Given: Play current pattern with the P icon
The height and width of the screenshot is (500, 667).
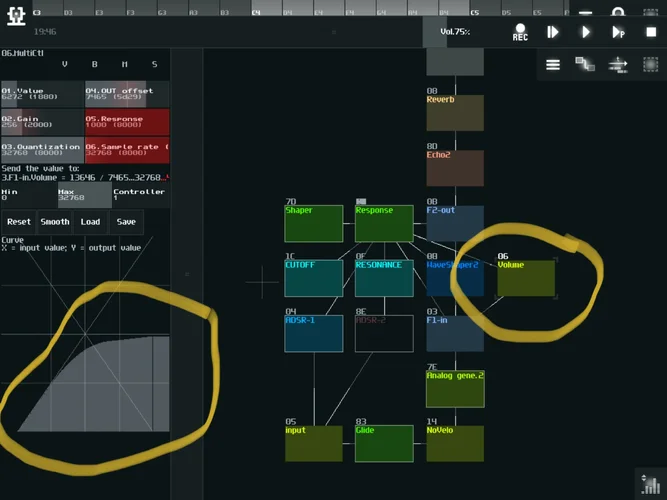Looking at the screenshot, I should point(618,32).
